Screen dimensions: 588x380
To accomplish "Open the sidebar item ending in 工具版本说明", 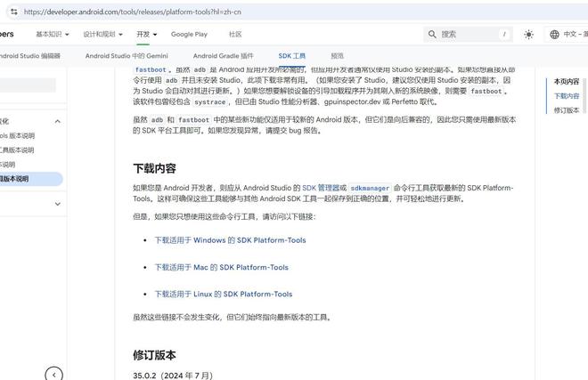I will 17,150.
